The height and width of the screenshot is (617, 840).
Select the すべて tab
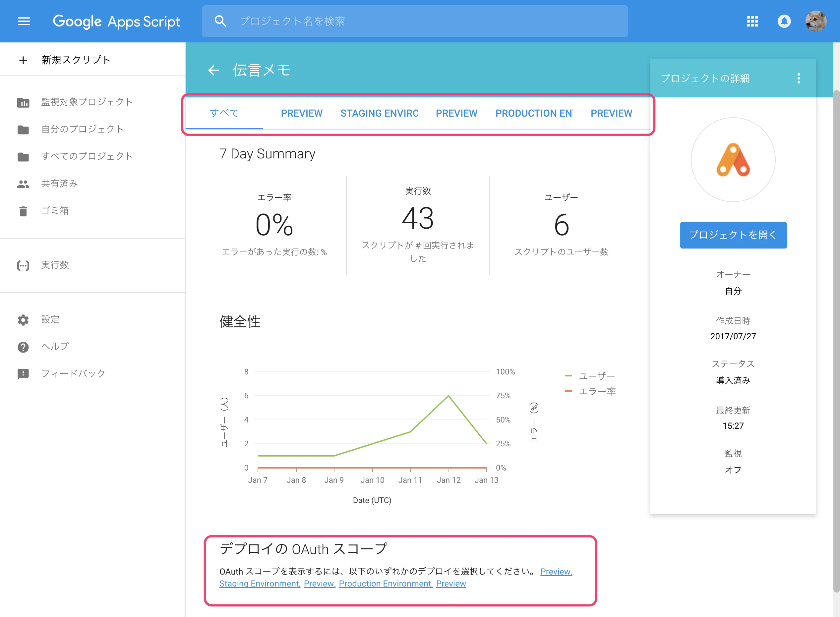pos(224,113)
